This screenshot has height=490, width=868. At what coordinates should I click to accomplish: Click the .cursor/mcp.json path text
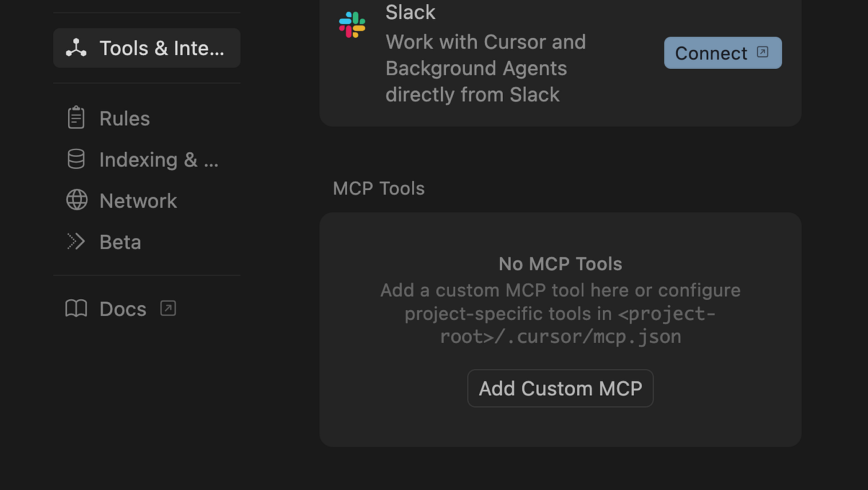(x=560, y=336)
